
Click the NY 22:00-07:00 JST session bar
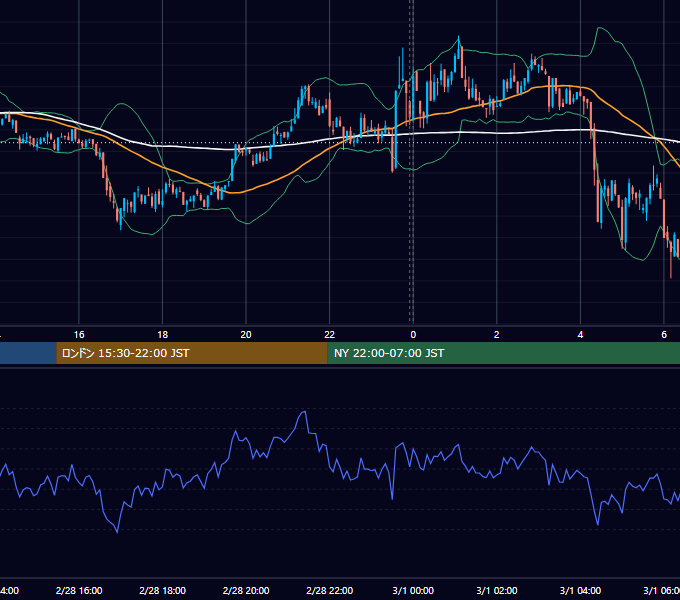point(503,353)
